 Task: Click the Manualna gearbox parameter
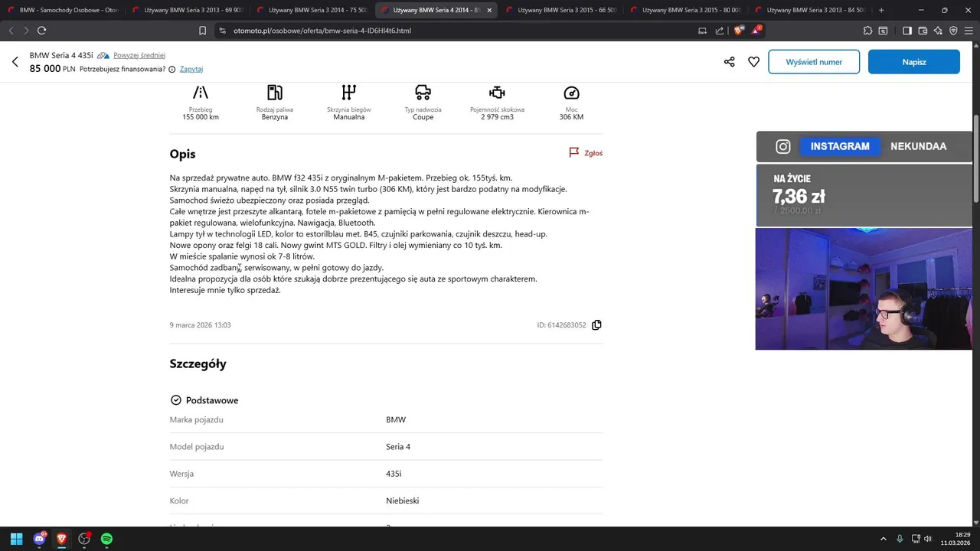(349, 103)
